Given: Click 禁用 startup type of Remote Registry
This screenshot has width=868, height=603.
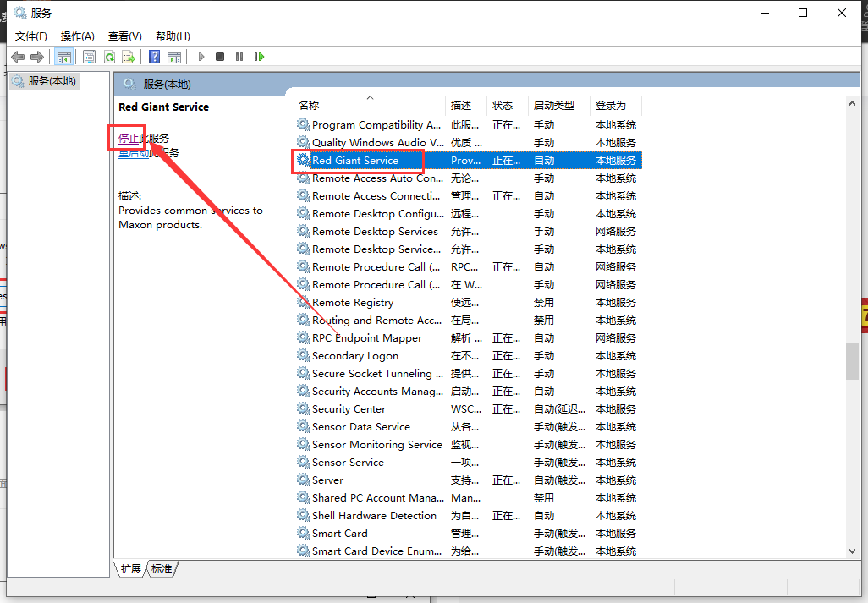Looking at the screenshot, I should [x=544, y=303].
